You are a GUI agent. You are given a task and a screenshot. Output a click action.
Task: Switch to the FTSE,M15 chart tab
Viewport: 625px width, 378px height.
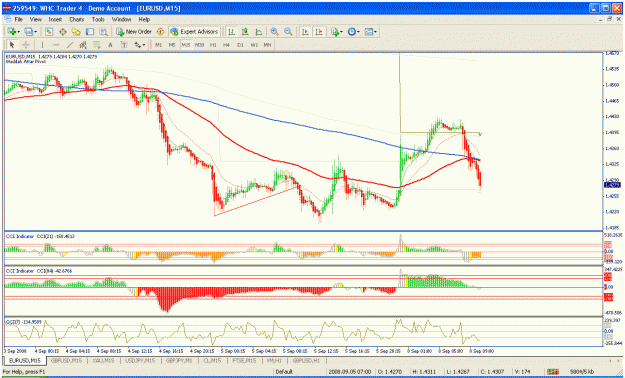tap(244, 360)
